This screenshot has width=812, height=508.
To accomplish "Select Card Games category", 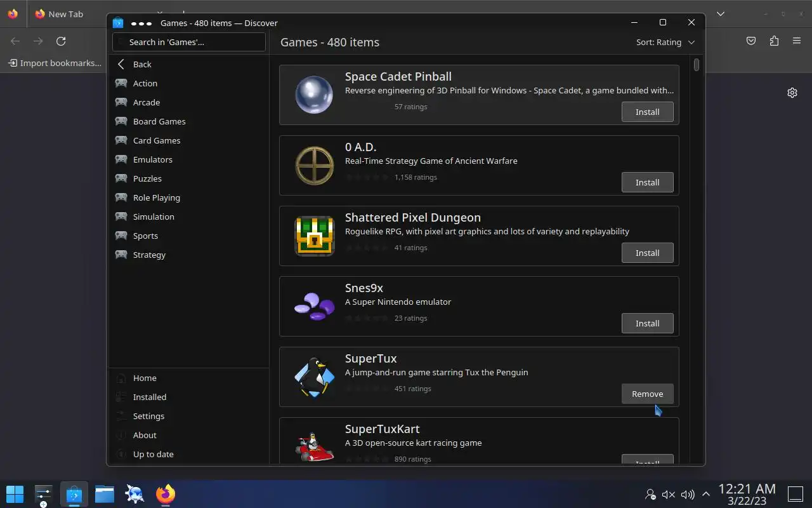I will pyautogui.click(x=189, y=140).
